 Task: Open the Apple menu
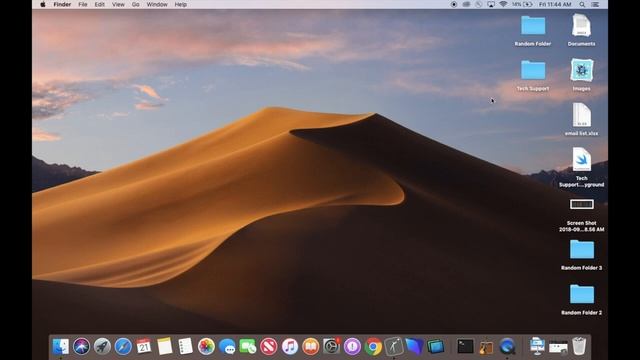coord(43,4)
